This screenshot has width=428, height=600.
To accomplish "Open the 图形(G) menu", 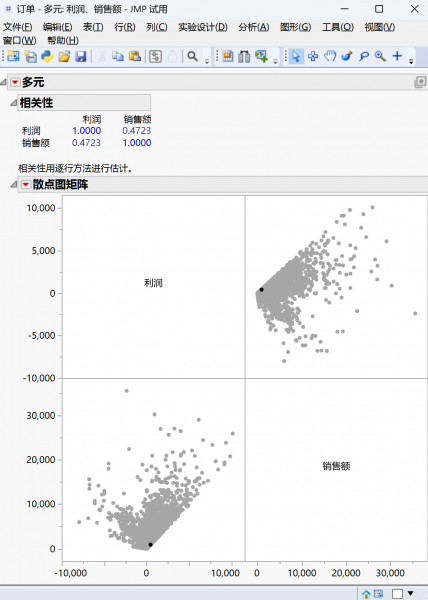I will click(295, 27).
